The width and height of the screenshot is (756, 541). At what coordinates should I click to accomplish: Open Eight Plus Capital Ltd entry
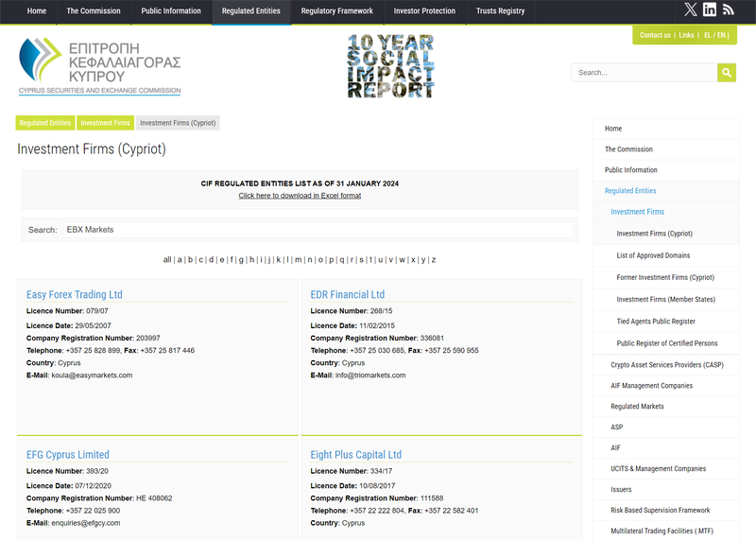click(355, 454)
